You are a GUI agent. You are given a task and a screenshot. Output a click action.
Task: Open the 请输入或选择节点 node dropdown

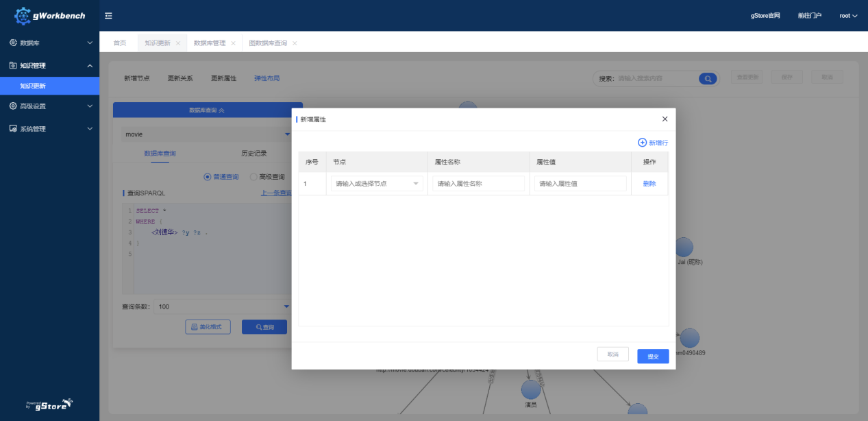click(376, 184)
